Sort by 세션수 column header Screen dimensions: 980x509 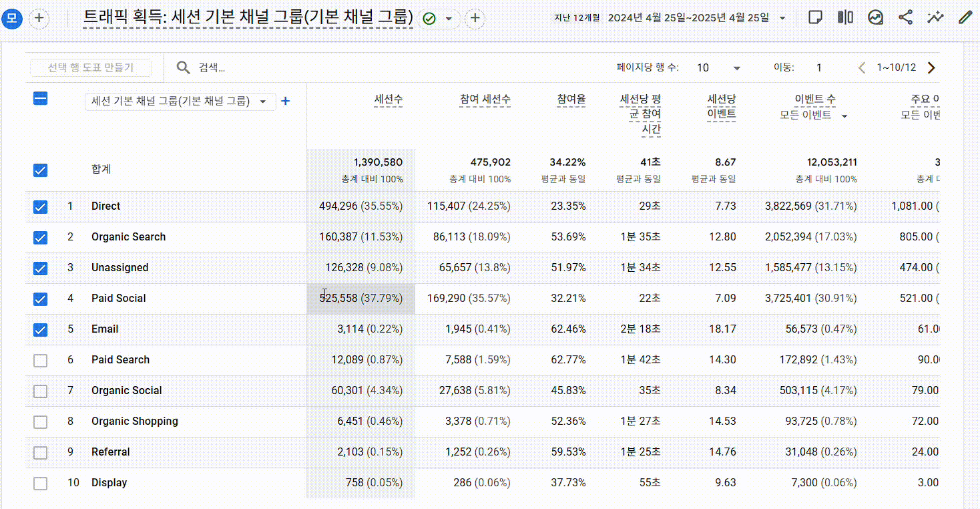tap(388, 99)
